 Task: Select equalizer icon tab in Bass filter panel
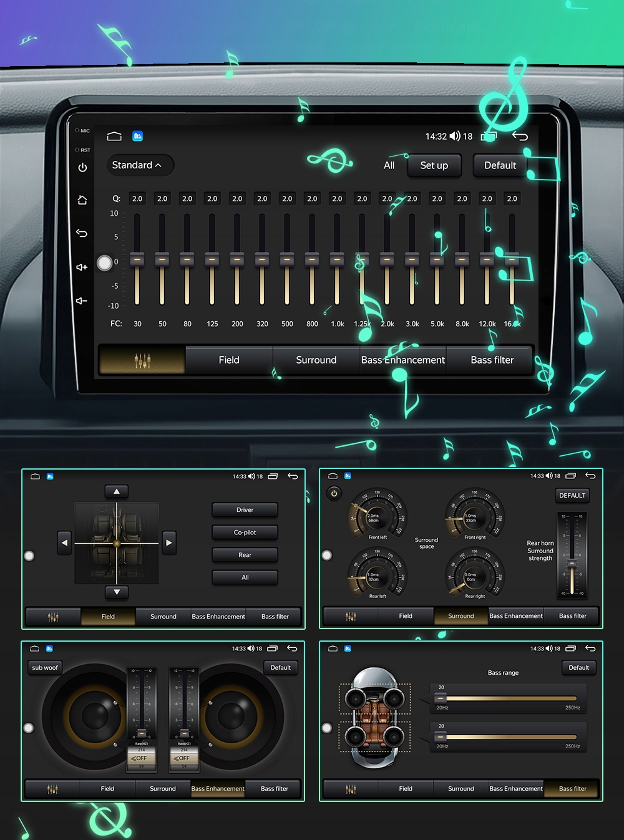(x=351, y=789)
